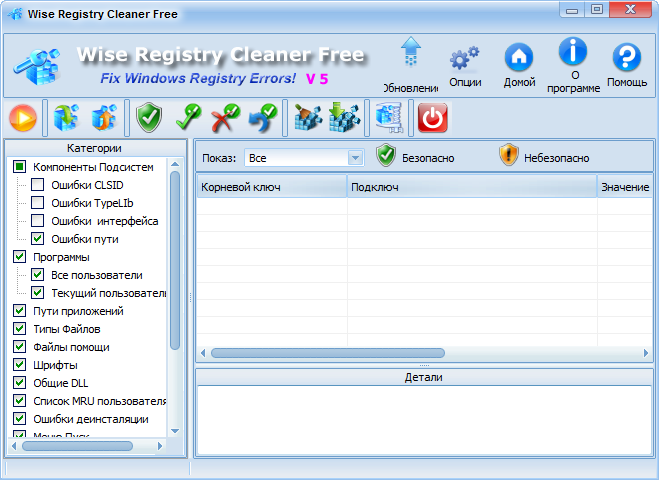Select Общие DLL category label

[61, 383]
